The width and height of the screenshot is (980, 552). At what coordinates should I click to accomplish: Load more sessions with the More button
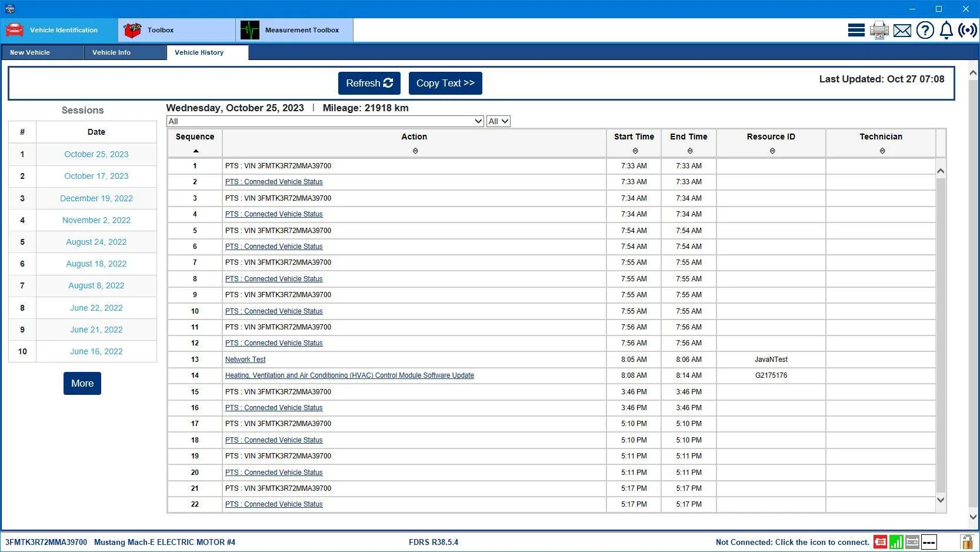point(82,383)
